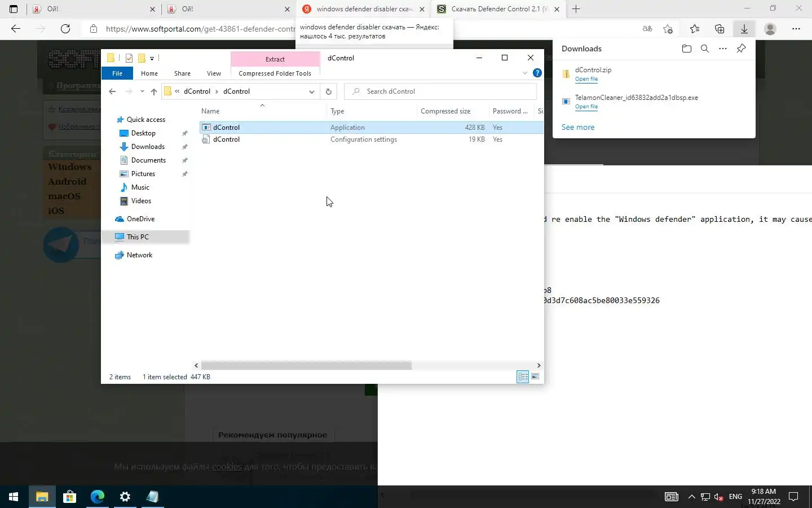
Task: Search downloads with the magnifier icon
Action: click(704, 49)
